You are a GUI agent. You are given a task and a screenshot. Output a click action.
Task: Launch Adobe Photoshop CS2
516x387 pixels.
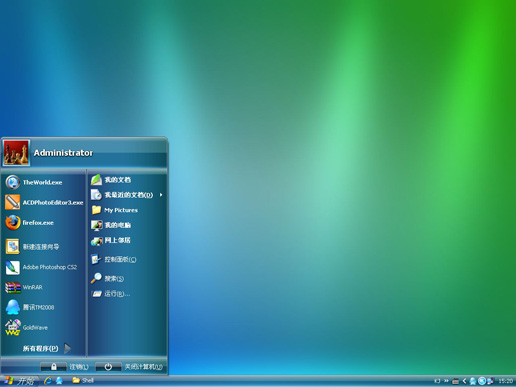[x=43, y=267]
